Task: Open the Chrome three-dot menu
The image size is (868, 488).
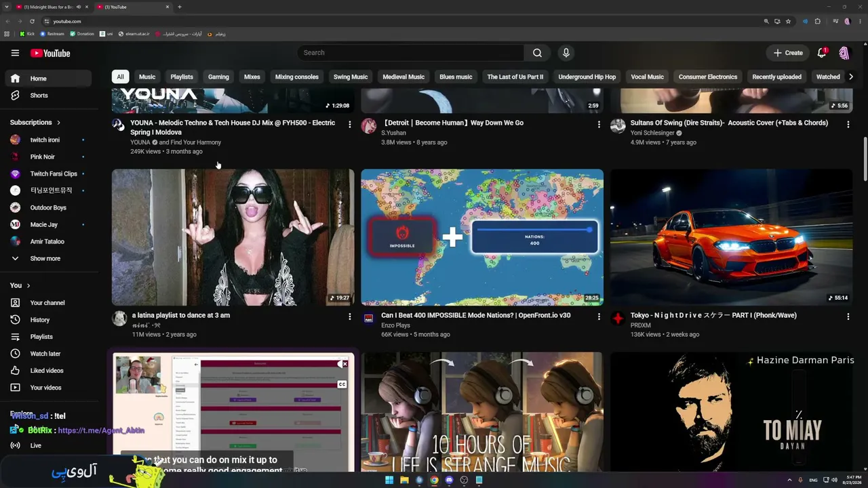Action: click(x=859, y=21)
